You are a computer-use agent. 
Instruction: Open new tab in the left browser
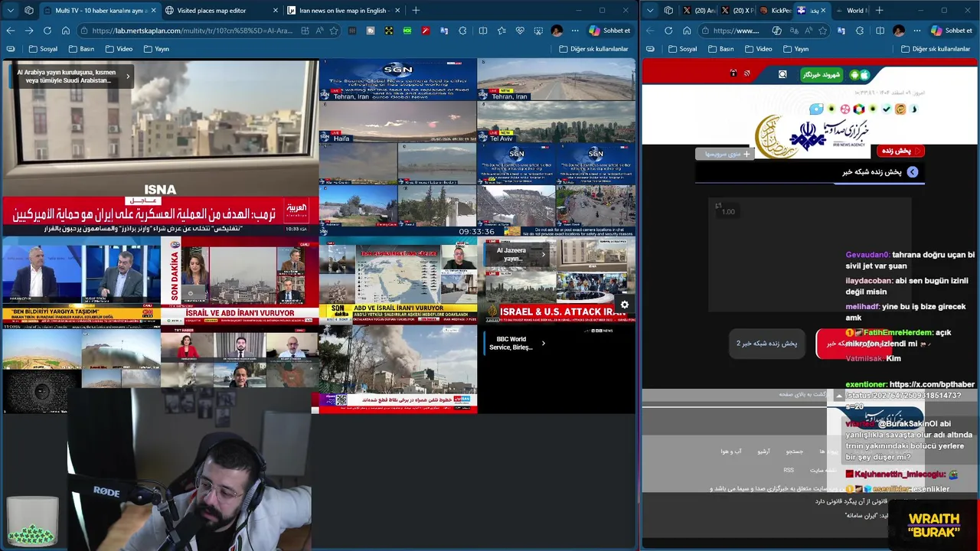coord(416,10)
